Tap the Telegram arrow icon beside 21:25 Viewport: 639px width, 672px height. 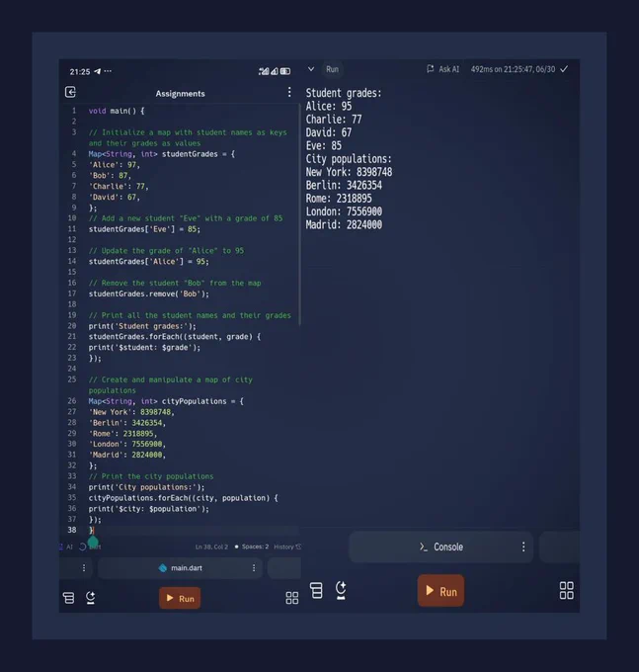[x=98, y=71]
